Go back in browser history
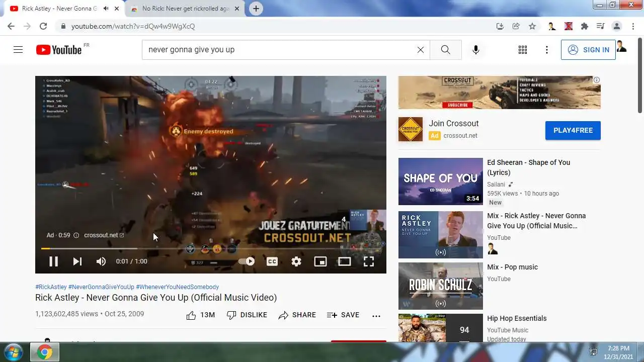 tap(11, 26)
